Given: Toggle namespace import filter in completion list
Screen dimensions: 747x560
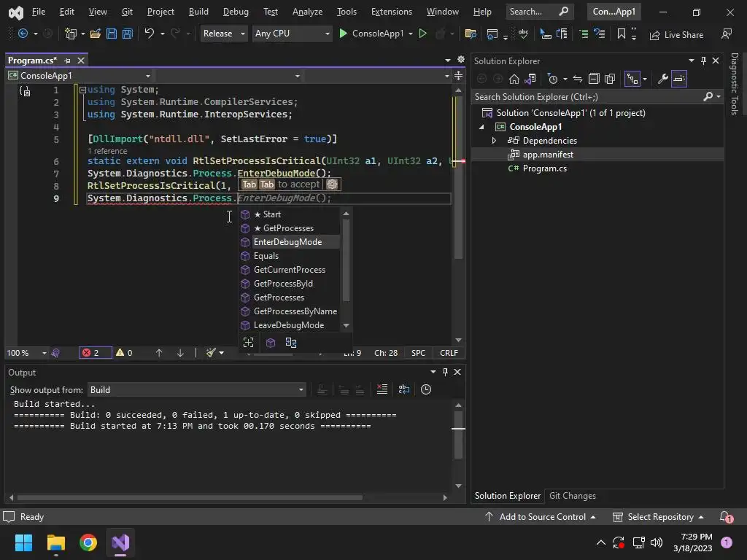Looking at the screenshot, I should point(291,343).
